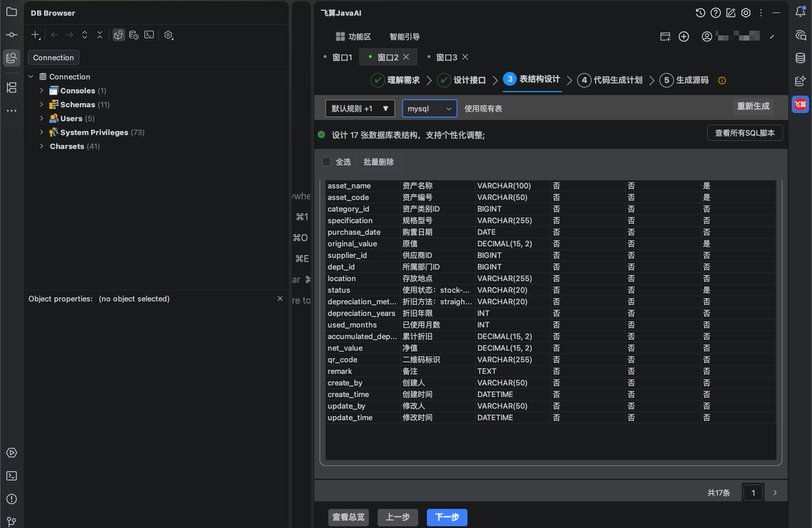Open SQL console from DB Browser toolbar
The height and width of the screenshot is (528, 812).
pyautogui.click(x=149, y=36)
